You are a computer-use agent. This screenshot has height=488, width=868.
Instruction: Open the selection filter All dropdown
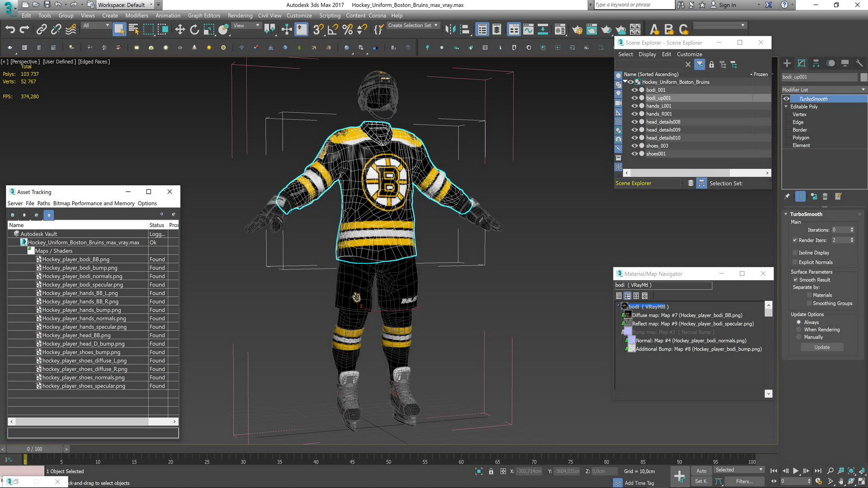[96, 26]
